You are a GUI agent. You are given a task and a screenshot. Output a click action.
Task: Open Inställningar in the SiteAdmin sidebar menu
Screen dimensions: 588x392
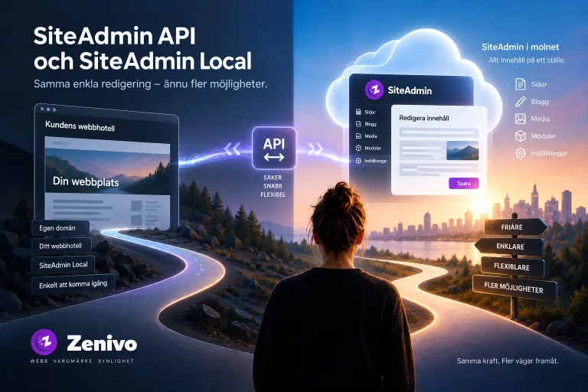tap(375, 161)
